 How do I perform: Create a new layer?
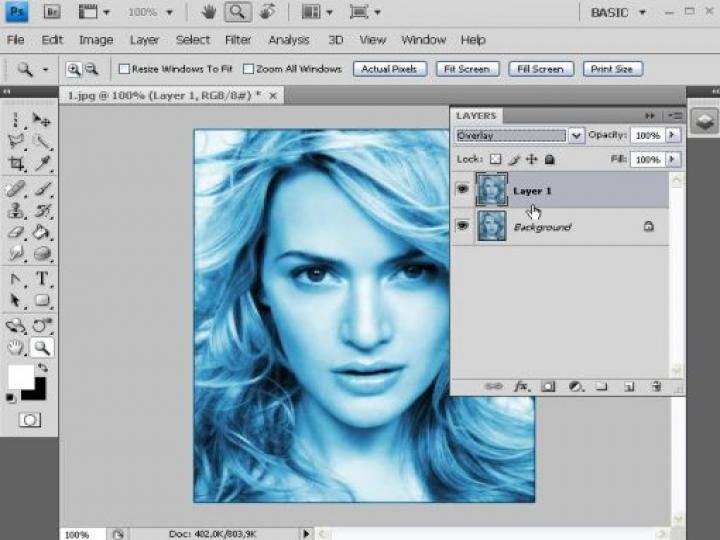click(x=629, y=387)
